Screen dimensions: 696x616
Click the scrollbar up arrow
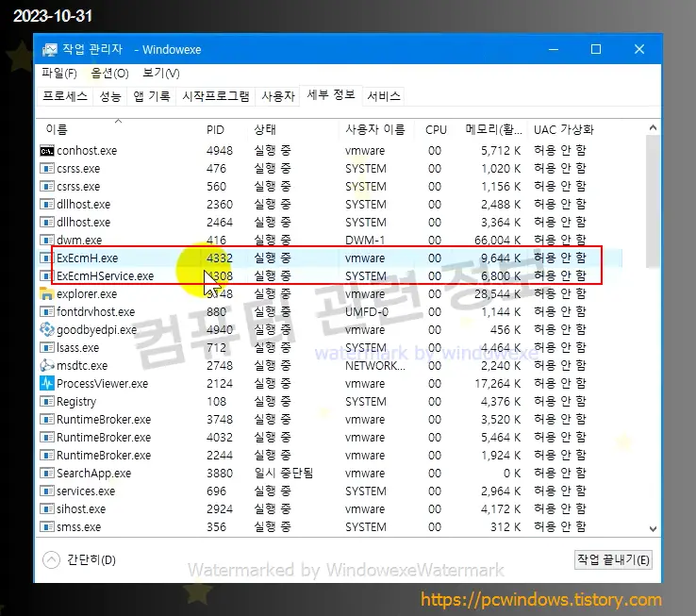click(x=653, y=128)
